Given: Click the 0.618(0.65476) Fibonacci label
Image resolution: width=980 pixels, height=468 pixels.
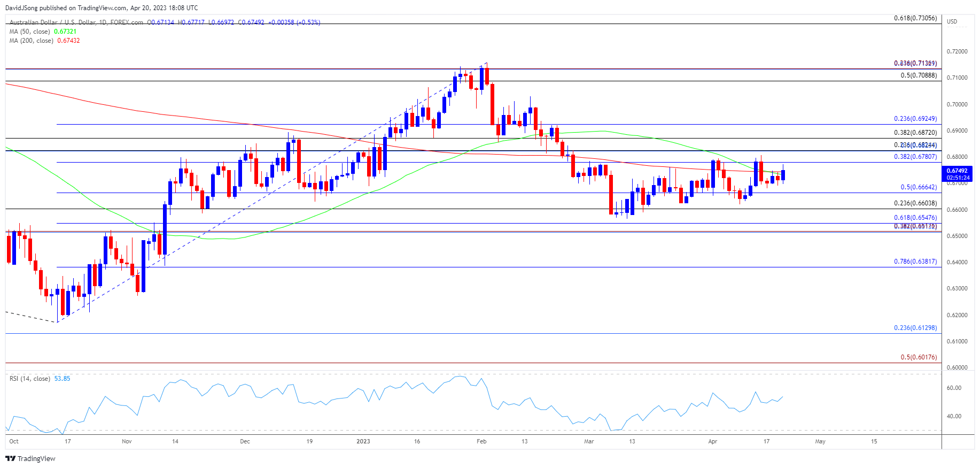Looking at the screenshot, I should [915, 218].
